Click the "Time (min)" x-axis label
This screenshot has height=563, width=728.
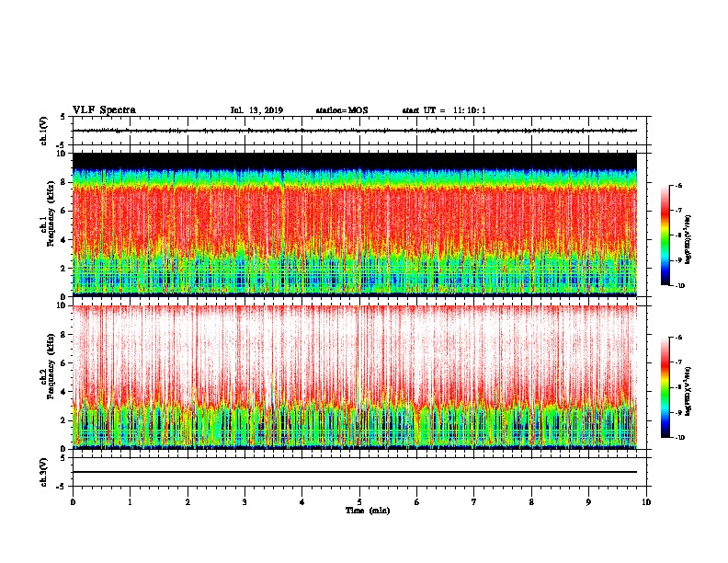(368, 511)
